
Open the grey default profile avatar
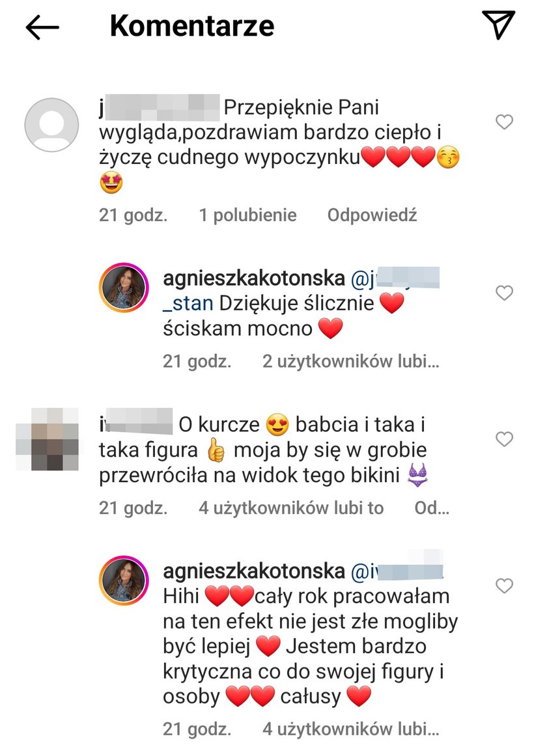tap(51, 125)
